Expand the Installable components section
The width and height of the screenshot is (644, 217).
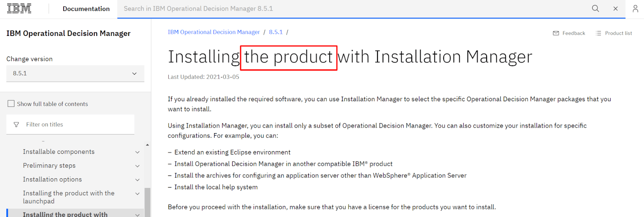[137, 152]
